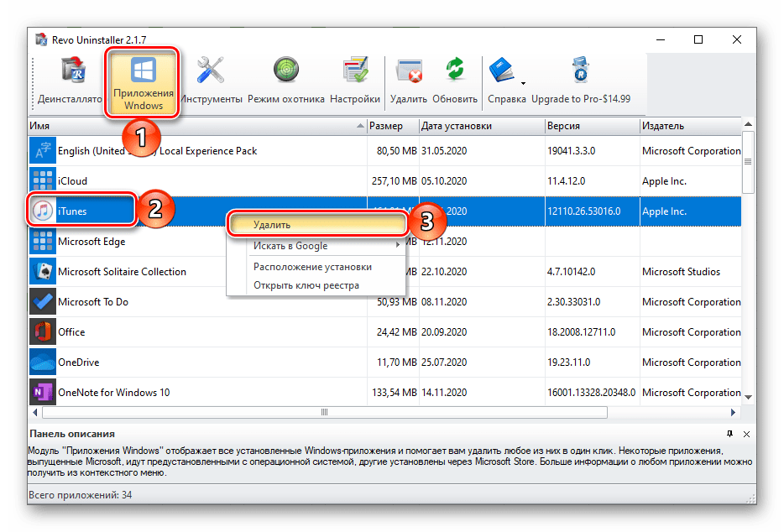Sort by the Имя column header
The image size is (784, 532).
[x=197, y=126]
